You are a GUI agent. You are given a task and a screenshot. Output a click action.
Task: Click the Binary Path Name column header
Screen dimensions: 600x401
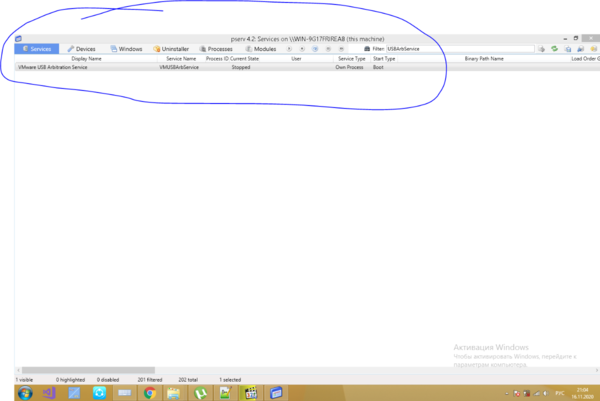(x=484, y=59)
